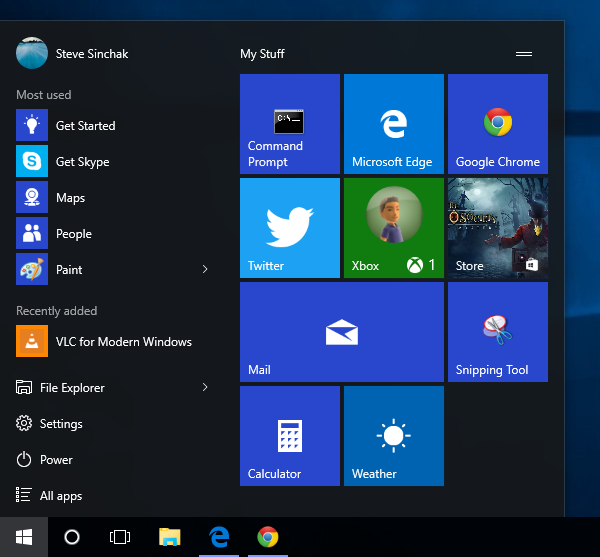
Task: Show the All apps list
Action: [x=60, y=496]
